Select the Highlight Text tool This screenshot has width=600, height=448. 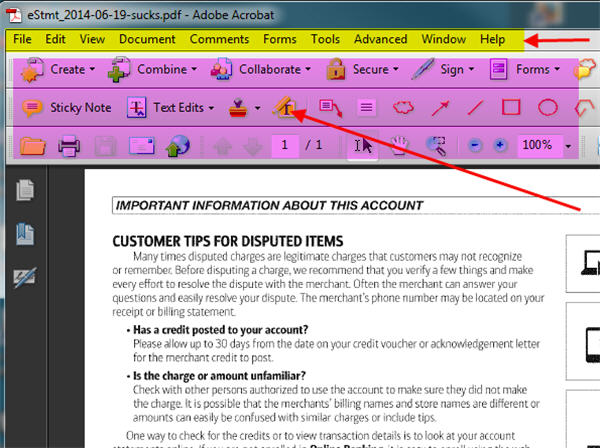point(285,107)
